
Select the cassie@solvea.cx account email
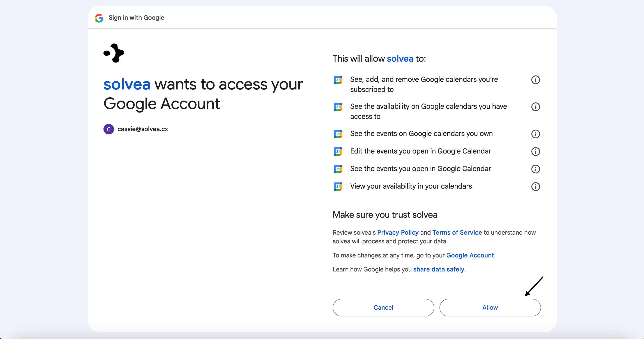pyautogui.click(x=142, y=129)
